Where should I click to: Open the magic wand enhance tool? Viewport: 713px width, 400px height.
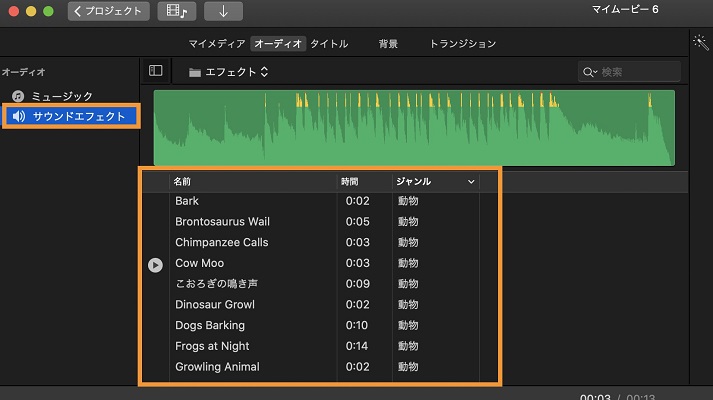coord(701,43)
